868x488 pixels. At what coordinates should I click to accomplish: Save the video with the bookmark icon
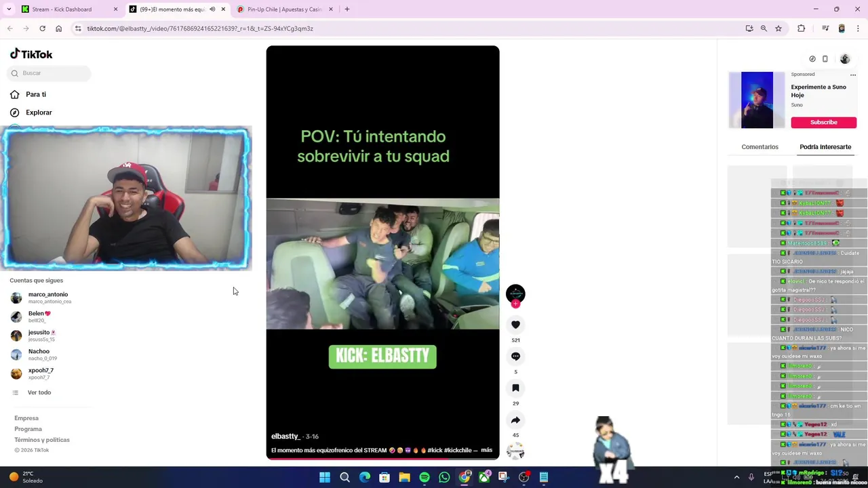coord(515,388)
